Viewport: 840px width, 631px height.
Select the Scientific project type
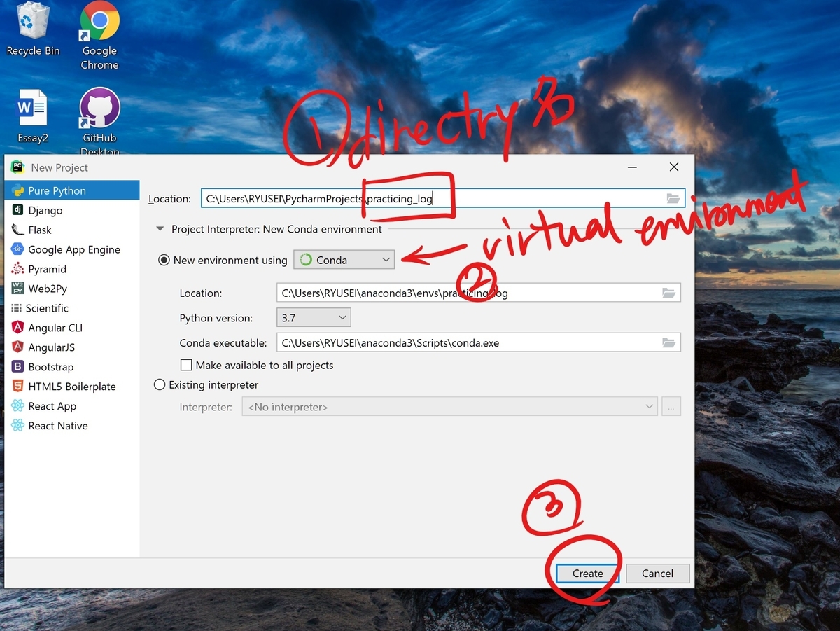coord(72,308)
